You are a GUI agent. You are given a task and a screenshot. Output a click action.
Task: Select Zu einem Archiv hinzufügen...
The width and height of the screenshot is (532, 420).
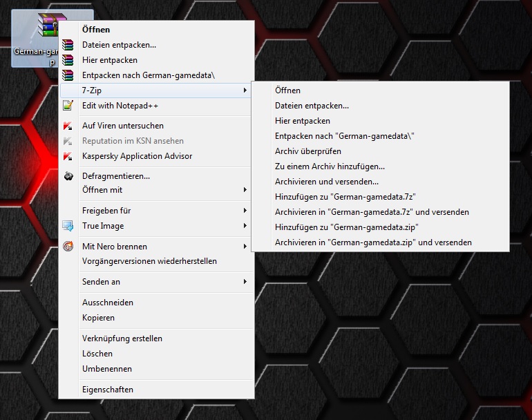tap(380, 166)
